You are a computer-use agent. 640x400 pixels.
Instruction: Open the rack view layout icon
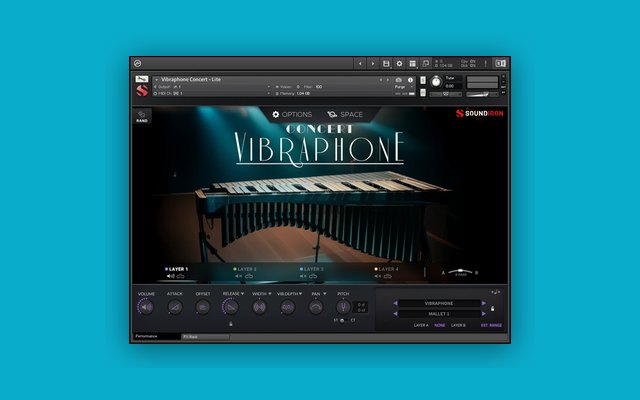point(413,64)
